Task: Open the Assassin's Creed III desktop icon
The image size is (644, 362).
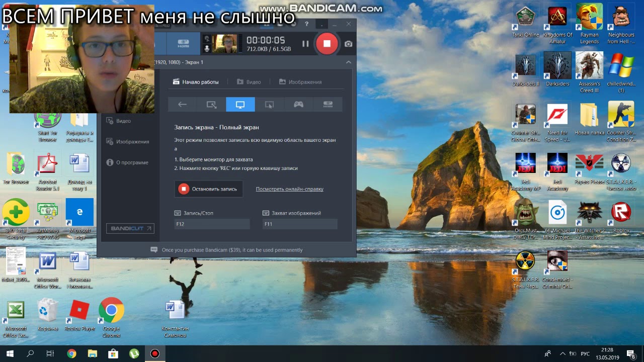Action: coord(589,72)
